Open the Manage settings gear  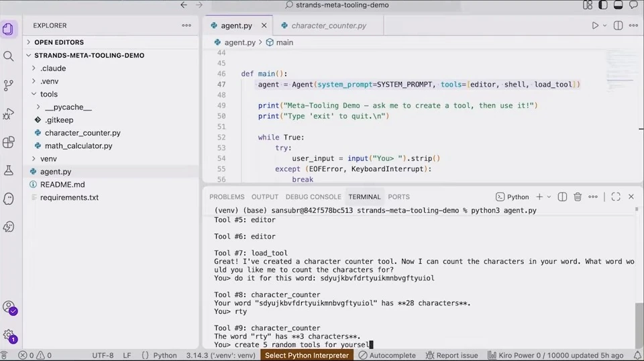tap(9, 336)
